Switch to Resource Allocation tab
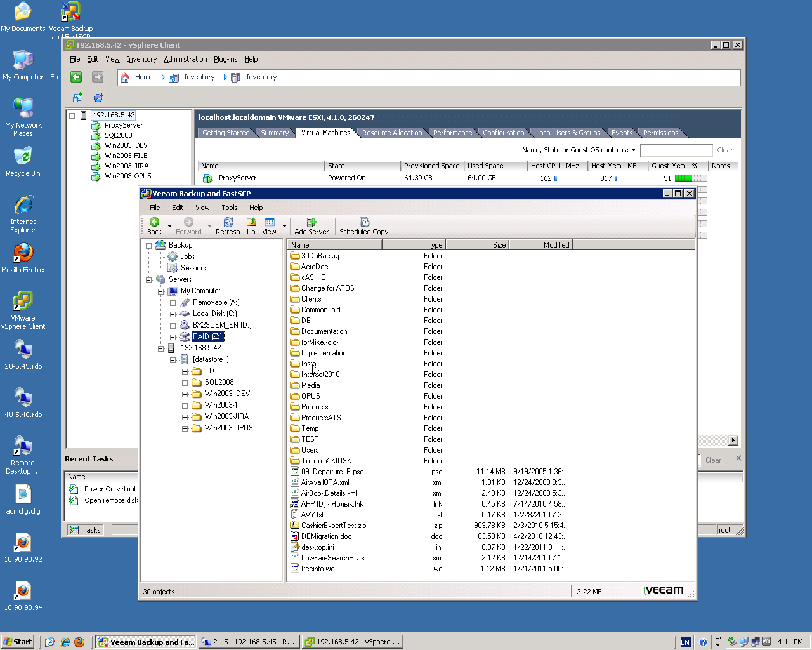Viewport: 812px width, 650px height. (x=392, y=133)
